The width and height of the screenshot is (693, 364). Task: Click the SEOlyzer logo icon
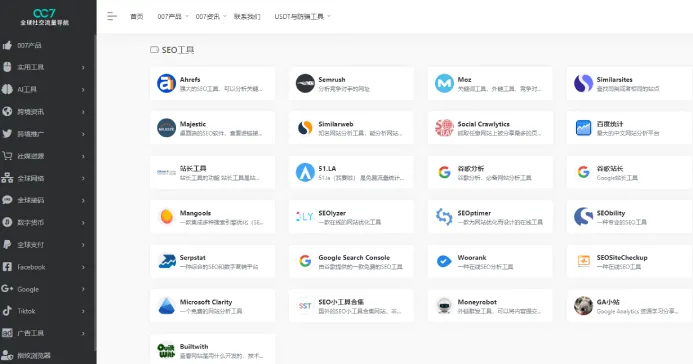305,216
